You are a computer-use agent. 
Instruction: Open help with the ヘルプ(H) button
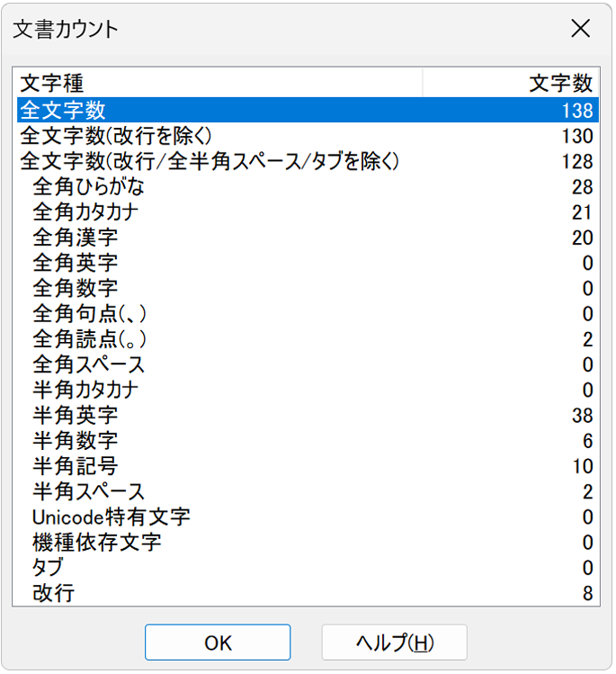(x=394, y=643)
